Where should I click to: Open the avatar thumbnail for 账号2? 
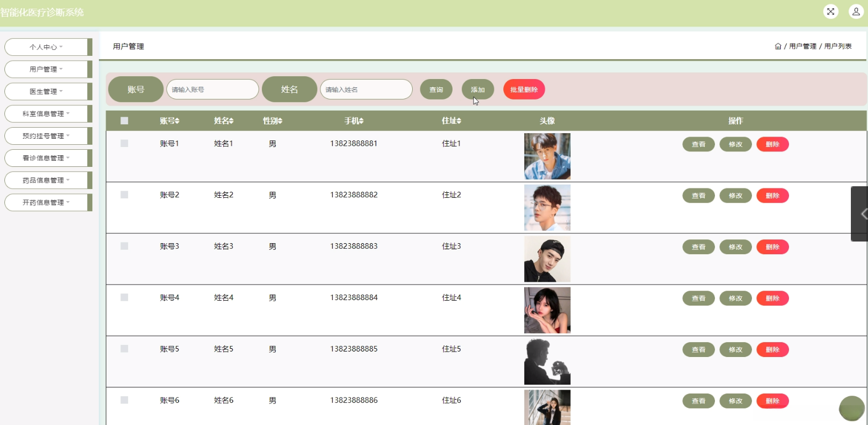point(548,208)
